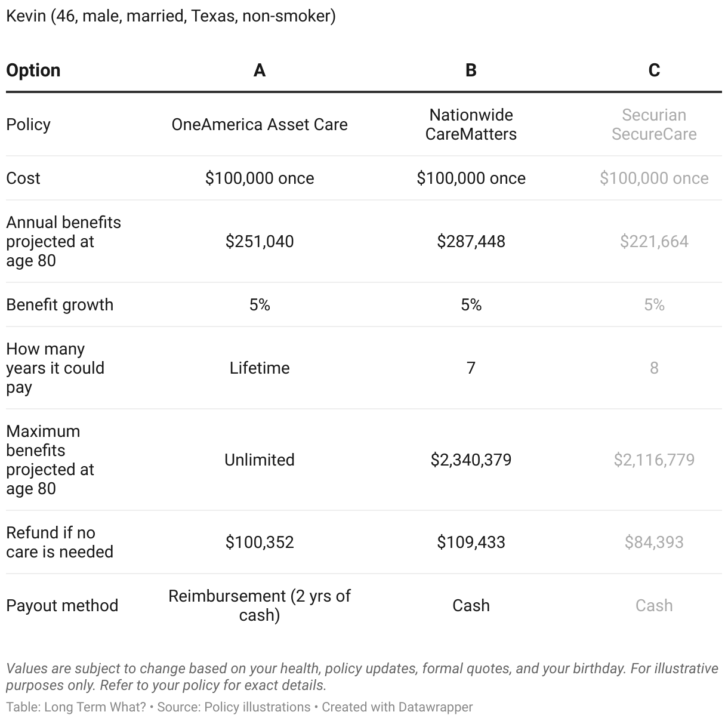728x721 pixels.
Task: Open the Created with Datawrapper link
Action: coord(397,707)
